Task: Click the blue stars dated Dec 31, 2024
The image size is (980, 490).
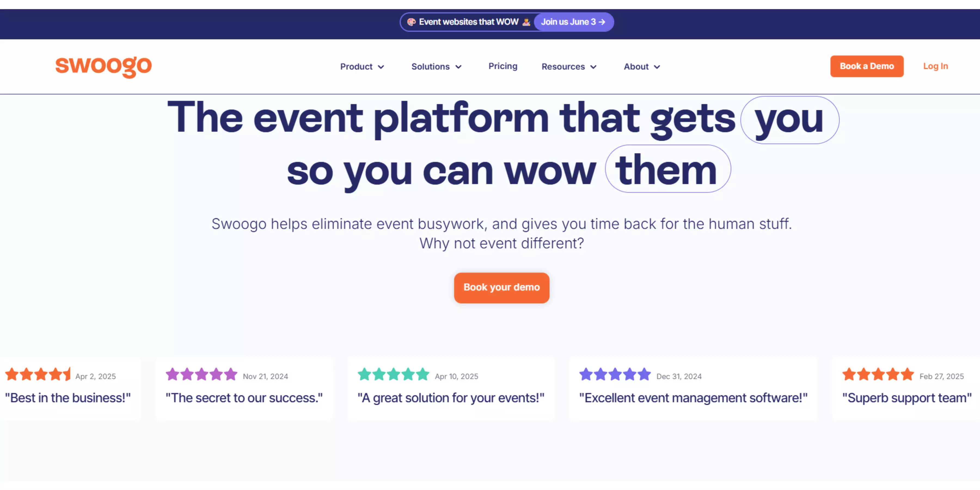Action: [615, 374]
